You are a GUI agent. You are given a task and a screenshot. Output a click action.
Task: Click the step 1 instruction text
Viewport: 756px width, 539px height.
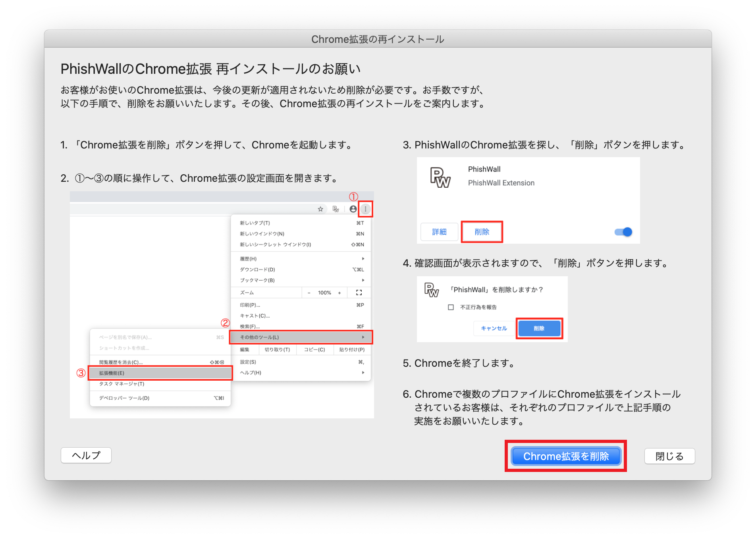point(207,145)
